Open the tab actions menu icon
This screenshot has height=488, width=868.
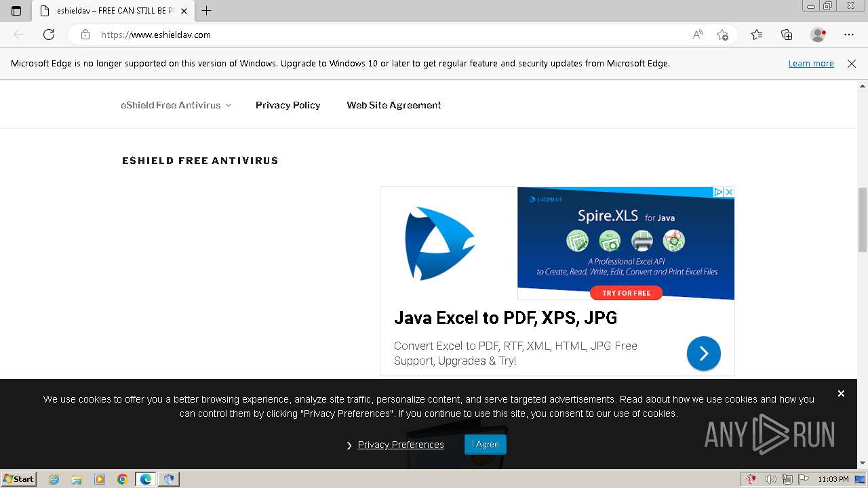16,11
